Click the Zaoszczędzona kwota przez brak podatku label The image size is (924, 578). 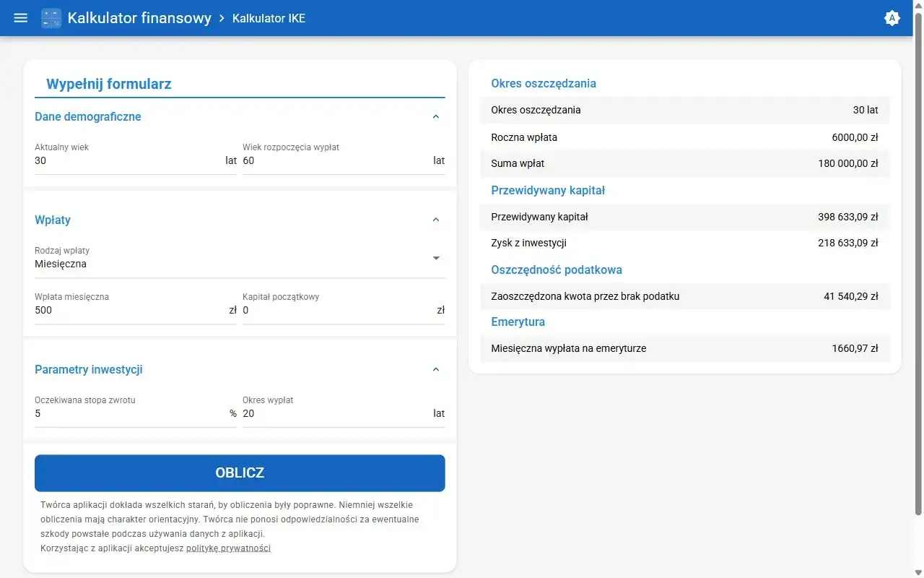pos(585,296)
